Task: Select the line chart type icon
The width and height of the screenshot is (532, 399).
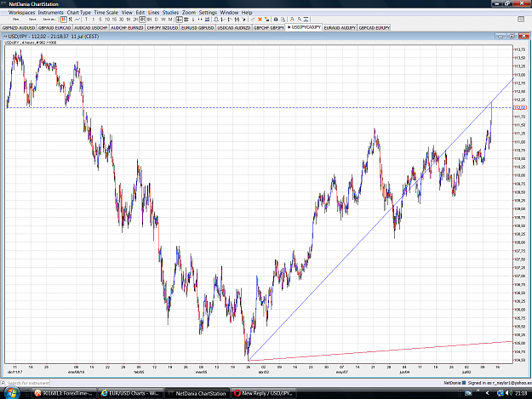Action: pyautogui.click(x=77, y=20)
